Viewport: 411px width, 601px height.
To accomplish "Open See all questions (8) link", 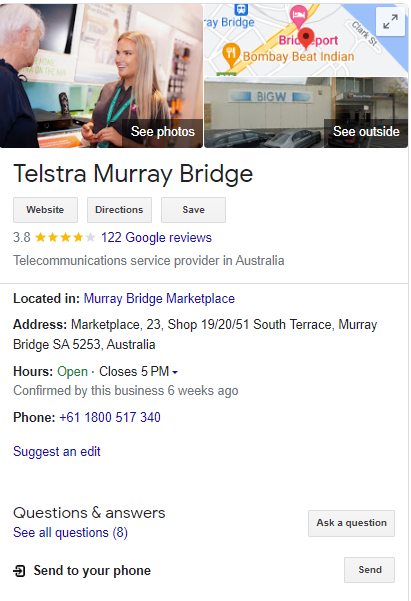I will point(70,533).
